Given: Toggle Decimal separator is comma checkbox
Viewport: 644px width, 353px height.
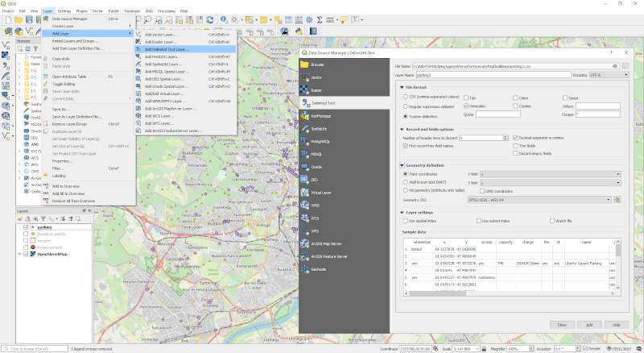Looking at the screenshot, I should 515,138.
